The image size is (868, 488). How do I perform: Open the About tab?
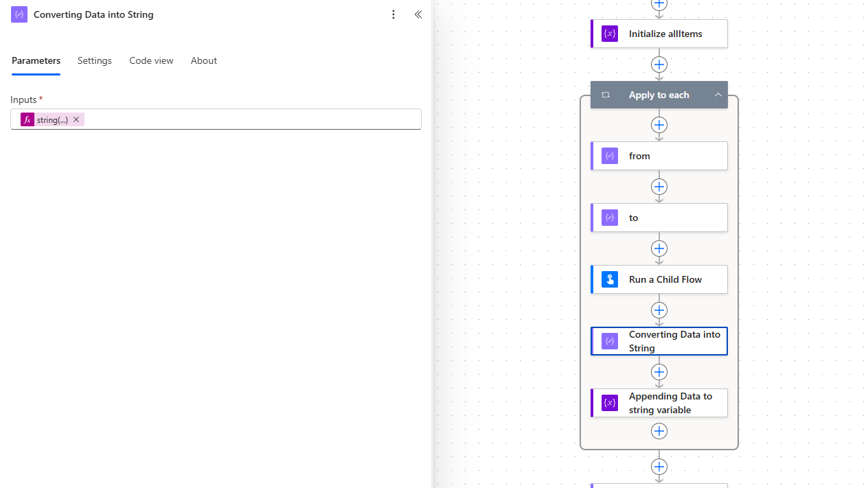pyautogui.click(x=204, y=60)
